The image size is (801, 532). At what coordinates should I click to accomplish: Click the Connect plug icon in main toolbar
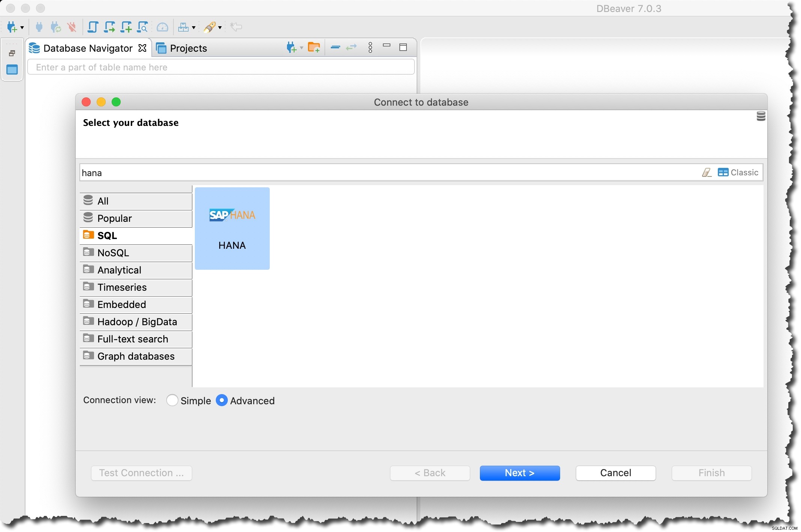coord(39,27)
